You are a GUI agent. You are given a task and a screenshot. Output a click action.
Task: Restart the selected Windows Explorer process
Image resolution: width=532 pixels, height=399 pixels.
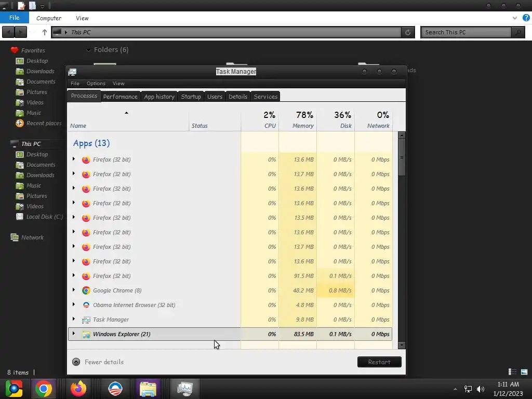(379, 362)
